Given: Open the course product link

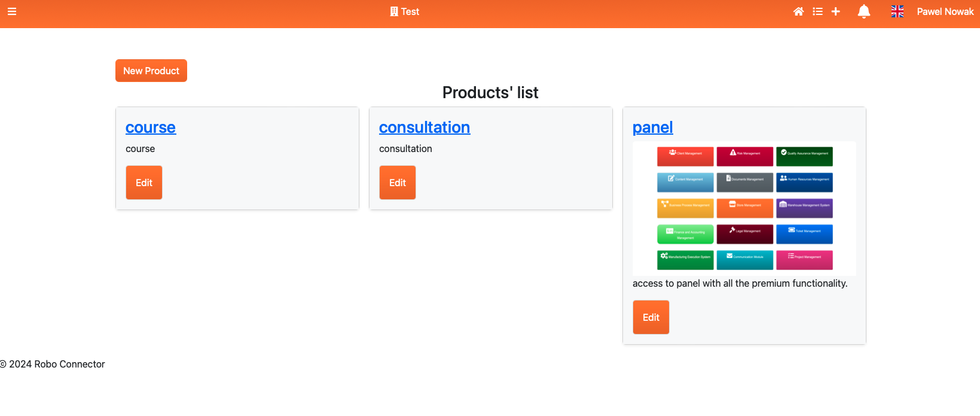Looking at the screenshot, I should [x=151, y=127].
